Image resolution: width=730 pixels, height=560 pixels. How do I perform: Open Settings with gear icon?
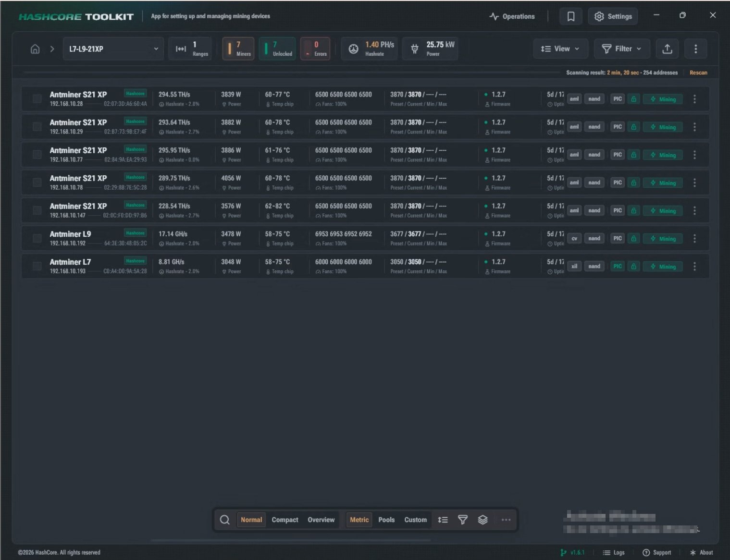tap(613, 16)
